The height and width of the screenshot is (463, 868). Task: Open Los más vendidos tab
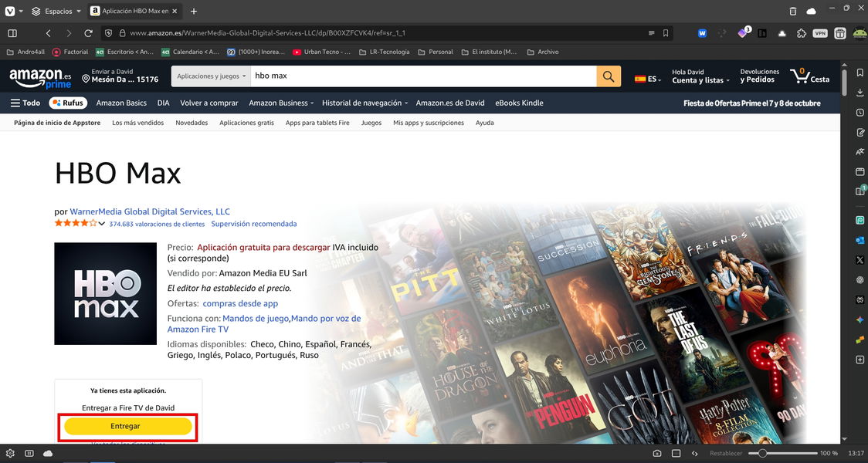click(x=137, y=123)
